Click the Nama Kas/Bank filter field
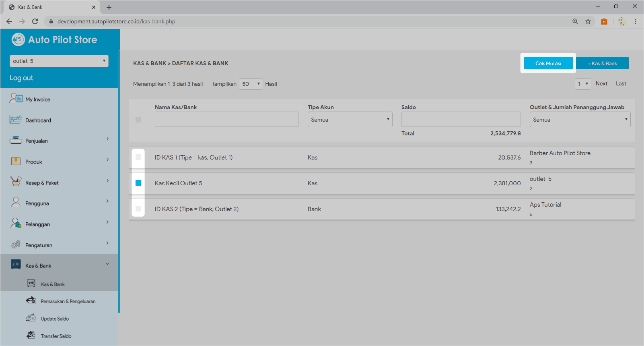The width and height of the screenshot is (644, 346). [x=226, y=120]
